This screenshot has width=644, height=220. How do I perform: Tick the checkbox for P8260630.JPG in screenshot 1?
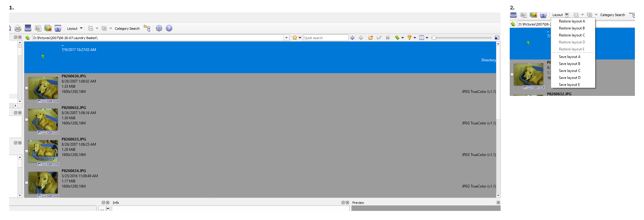[x=26, y=88]
